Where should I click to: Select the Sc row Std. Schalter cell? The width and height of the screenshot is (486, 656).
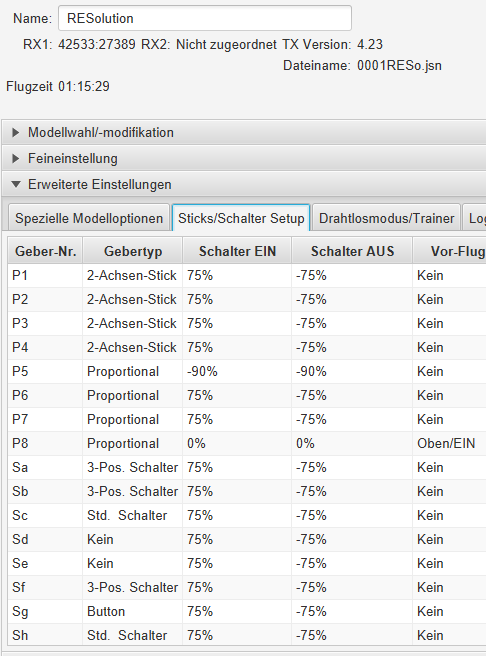133,515
